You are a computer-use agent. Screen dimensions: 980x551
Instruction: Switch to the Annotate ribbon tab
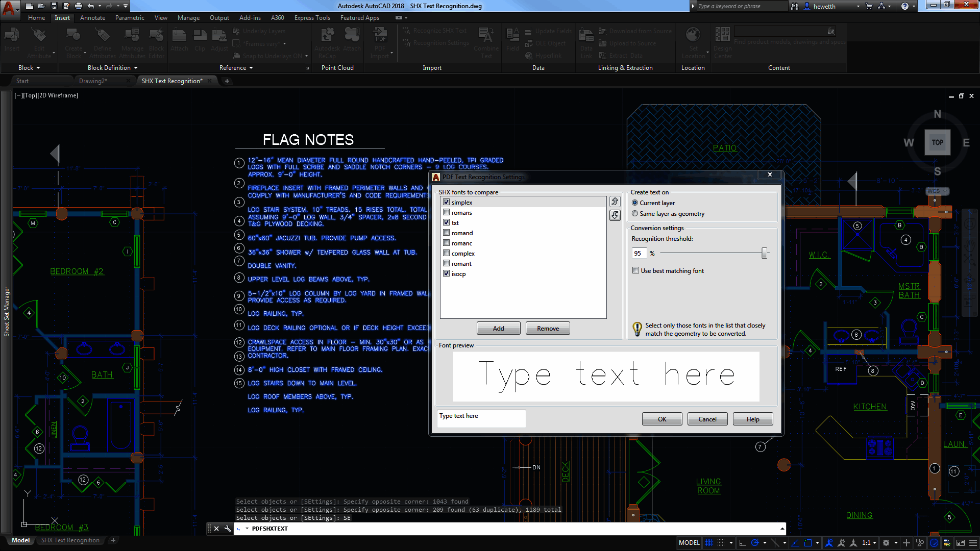92,17
